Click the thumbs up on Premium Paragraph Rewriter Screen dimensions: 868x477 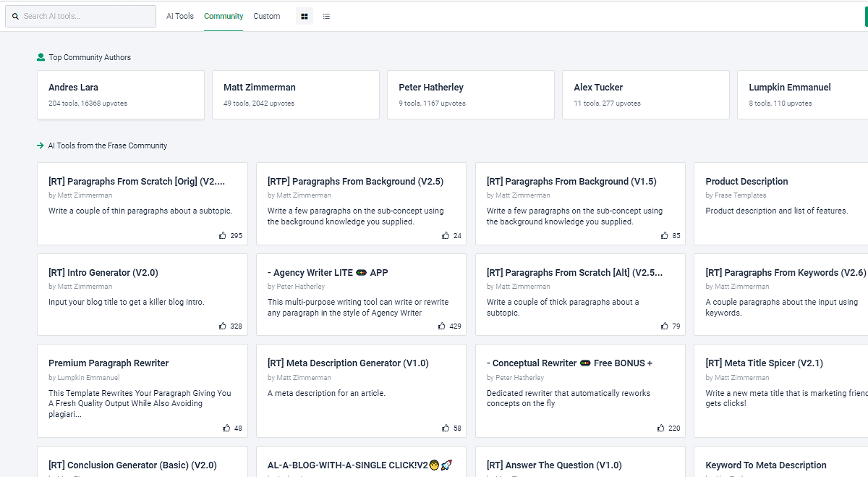(x=225, y=428)
